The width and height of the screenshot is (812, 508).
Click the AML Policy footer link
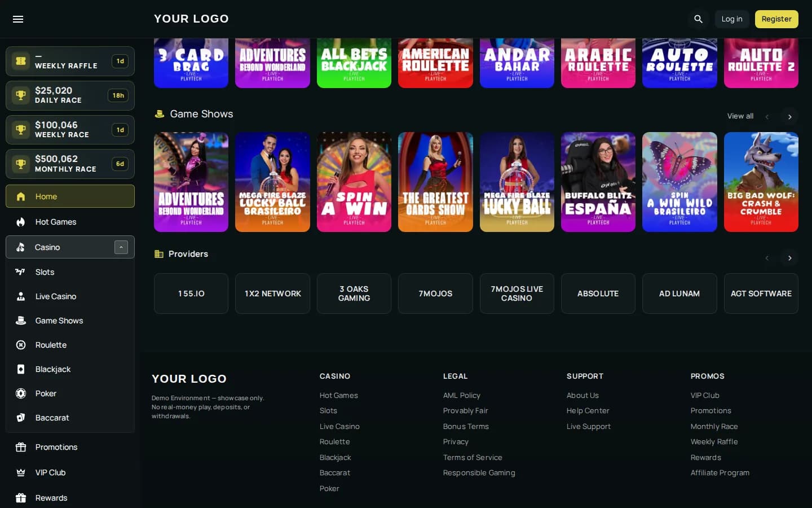pos(462,396)
